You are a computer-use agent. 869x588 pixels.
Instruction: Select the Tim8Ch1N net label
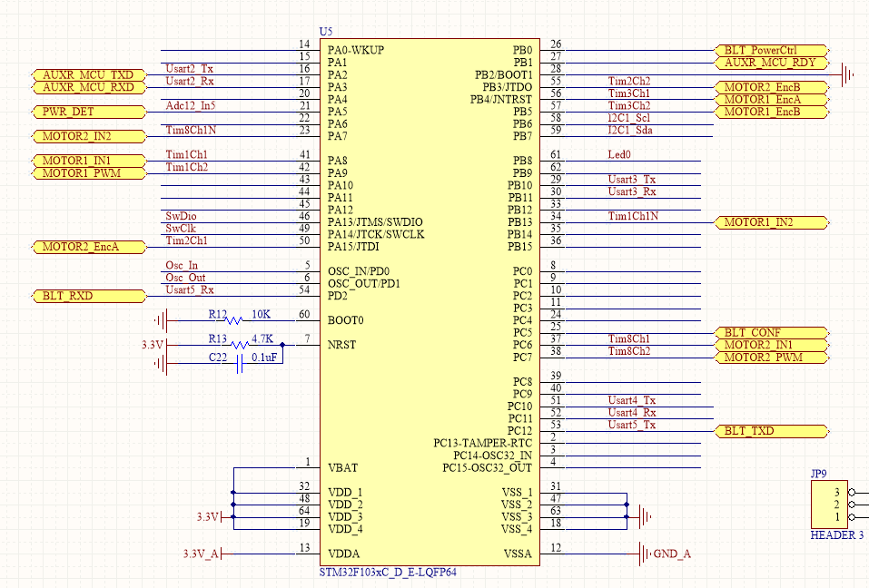[191, 130]
